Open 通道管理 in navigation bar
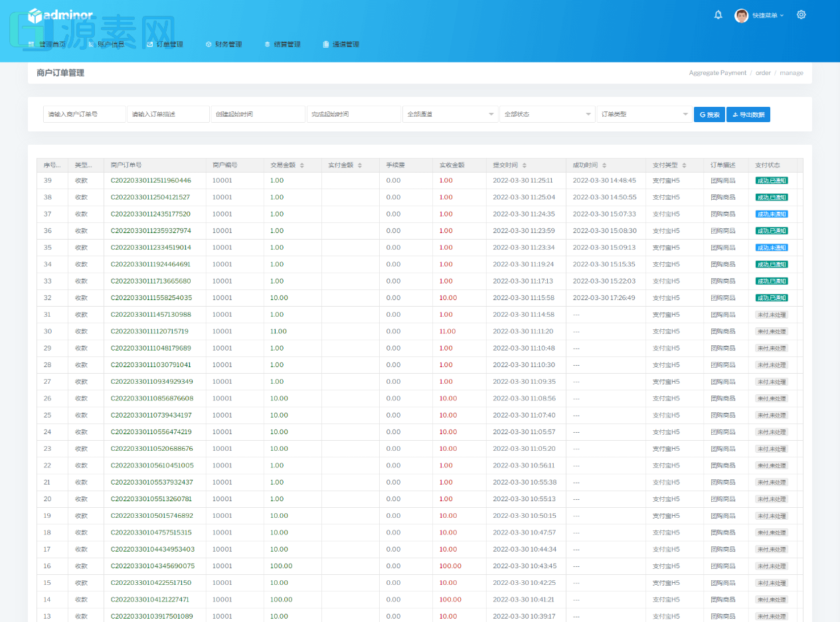 (x=341, y=44)
